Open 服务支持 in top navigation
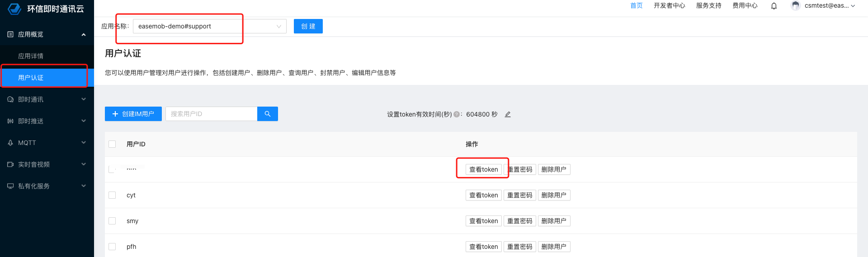868x257 pixels. click(x=709, y=5)
